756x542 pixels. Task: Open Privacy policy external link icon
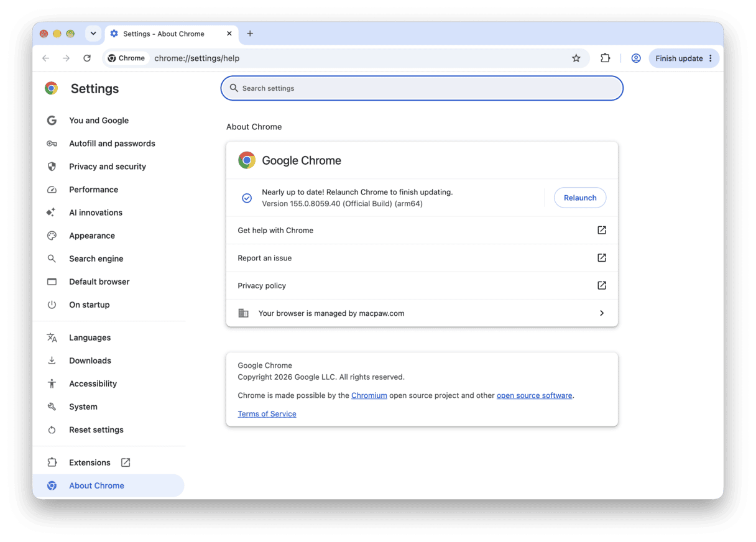[x=601, y=285]
